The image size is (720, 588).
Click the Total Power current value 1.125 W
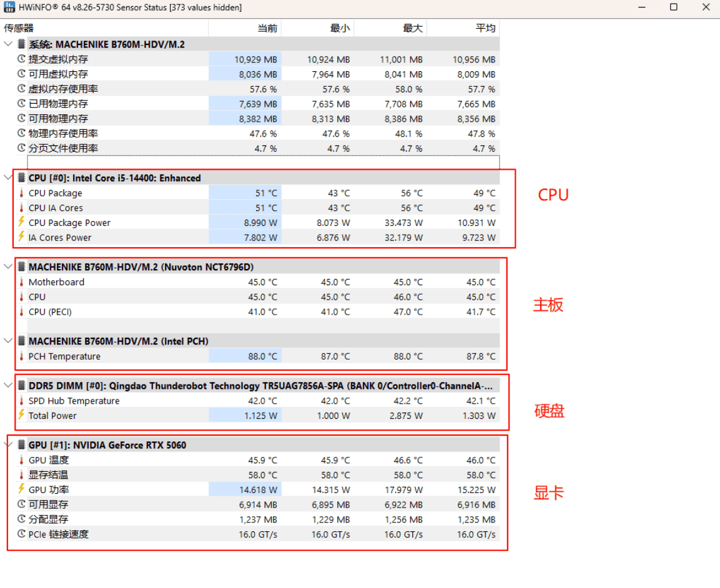(x=260, y=416)
